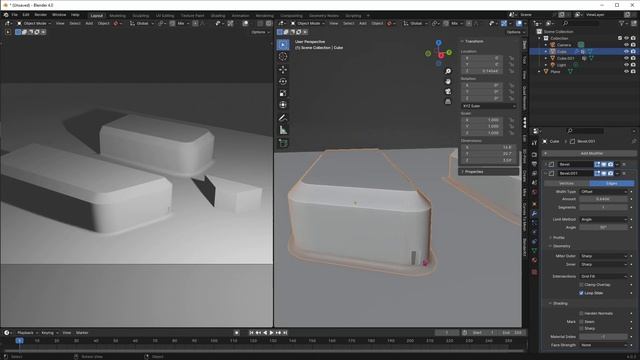Select the Rotate tool in right viewport toolbar

pyautogui.click(x=282, y=81)
